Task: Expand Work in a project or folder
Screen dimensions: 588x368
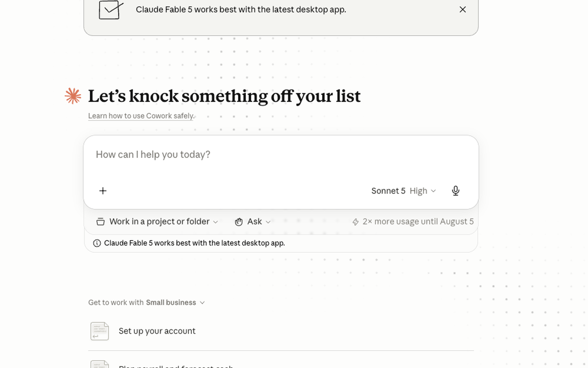Action: point(157,222)
